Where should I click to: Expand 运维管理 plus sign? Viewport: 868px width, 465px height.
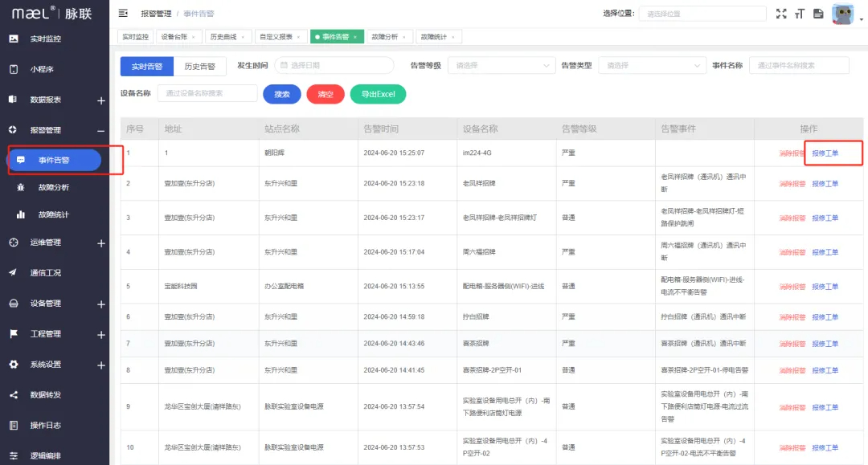(x=101, y=243)
